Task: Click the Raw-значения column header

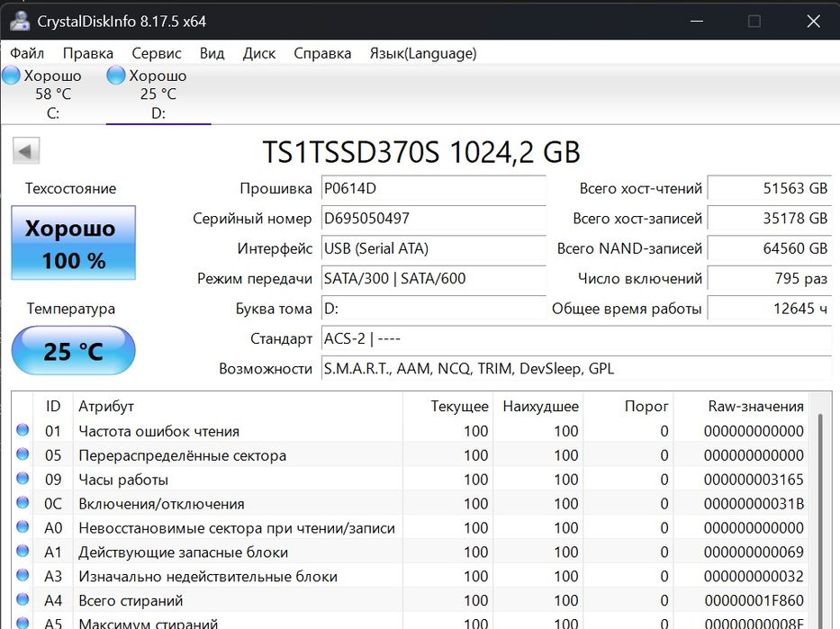Action: (x=741, y=406)
